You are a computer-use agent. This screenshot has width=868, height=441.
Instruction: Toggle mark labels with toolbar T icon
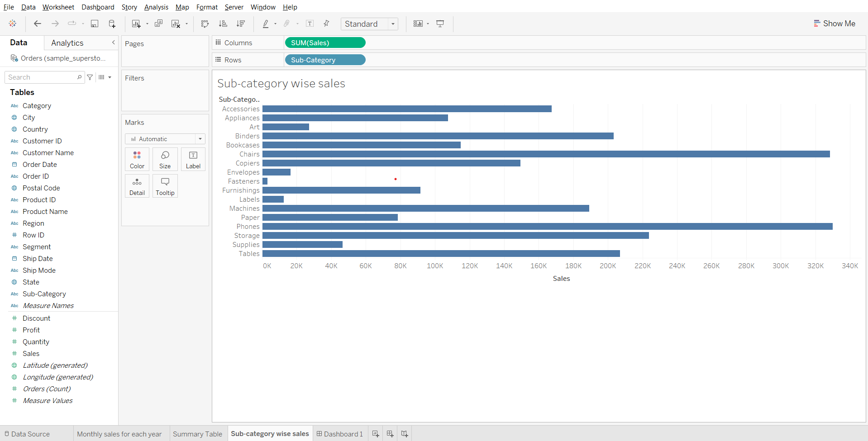point(310,24)
